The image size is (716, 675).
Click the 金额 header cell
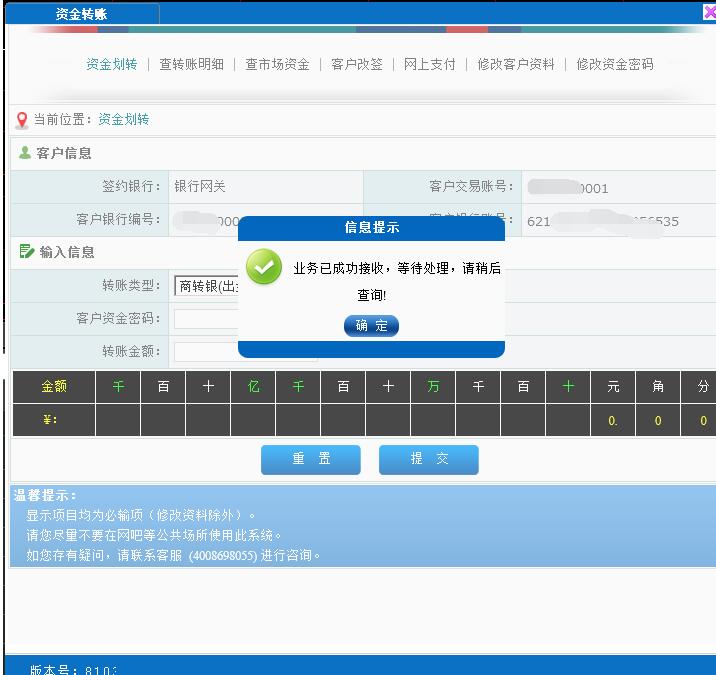point(54,386)
